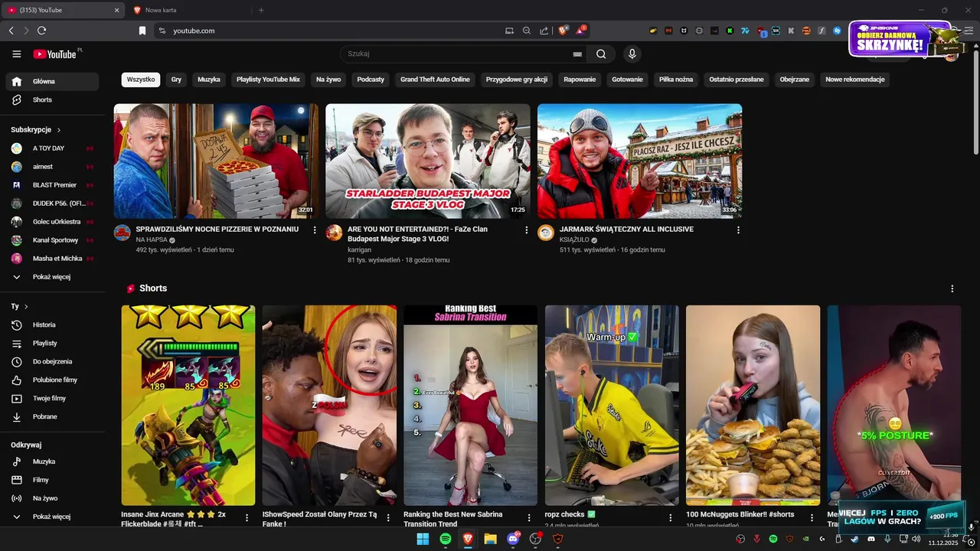Bookmark this page using the bookmark icon
This screenshot has width=980, height=551.
(142, 31)
